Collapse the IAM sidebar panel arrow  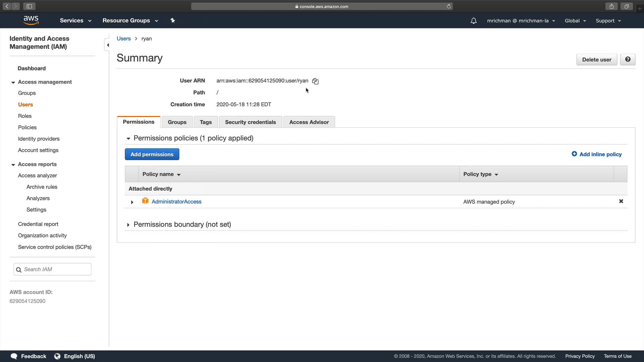107,45
